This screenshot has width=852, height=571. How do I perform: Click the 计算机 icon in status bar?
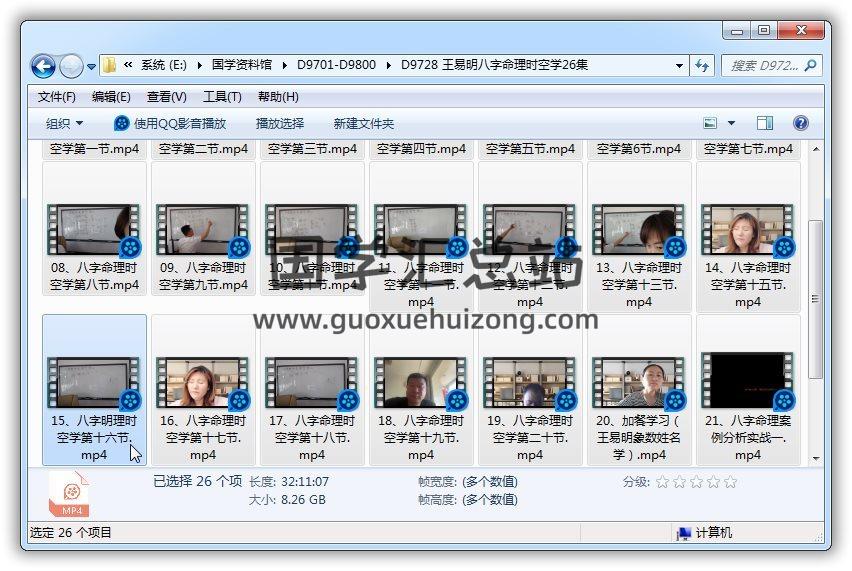pos(684,533)
